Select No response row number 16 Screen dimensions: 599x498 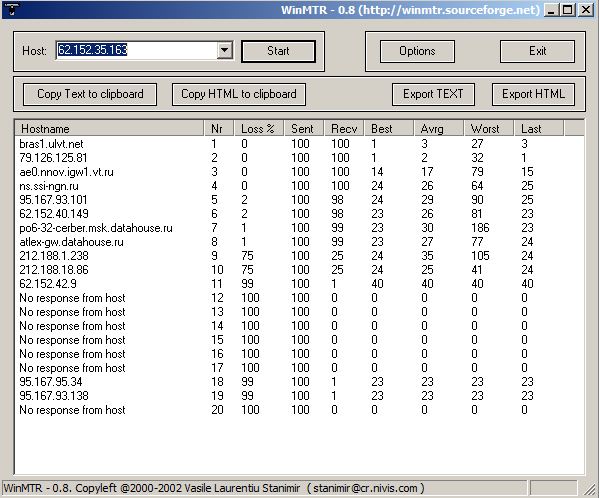click(300, 354)
